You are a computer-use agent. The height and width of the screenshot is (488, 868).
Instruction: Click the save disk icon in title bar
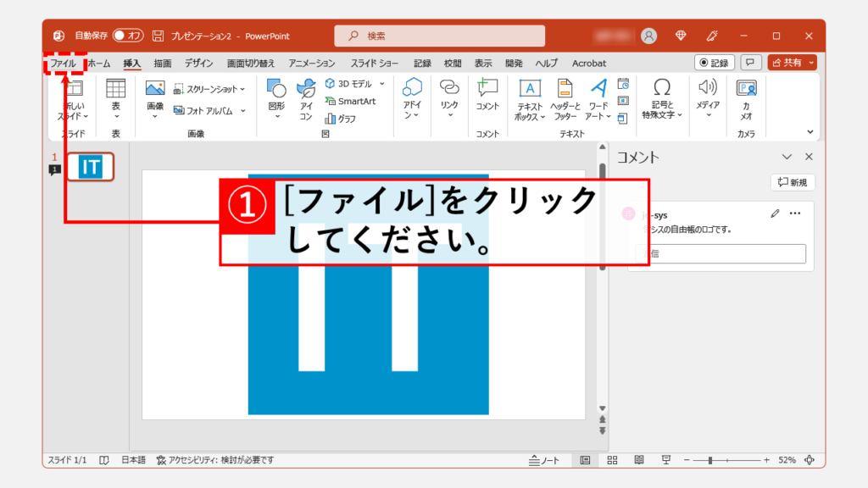159,36
